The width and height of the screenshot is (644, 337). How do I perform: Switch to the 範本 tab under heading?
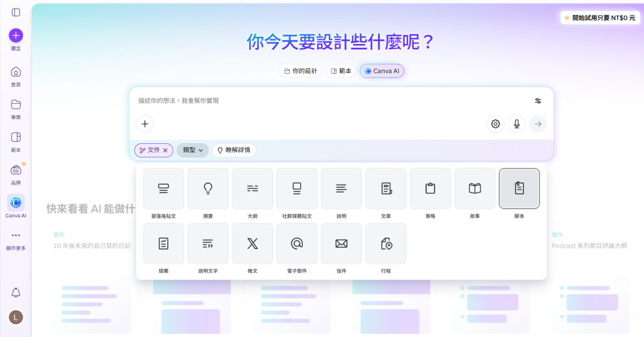[x=341, y=71]
